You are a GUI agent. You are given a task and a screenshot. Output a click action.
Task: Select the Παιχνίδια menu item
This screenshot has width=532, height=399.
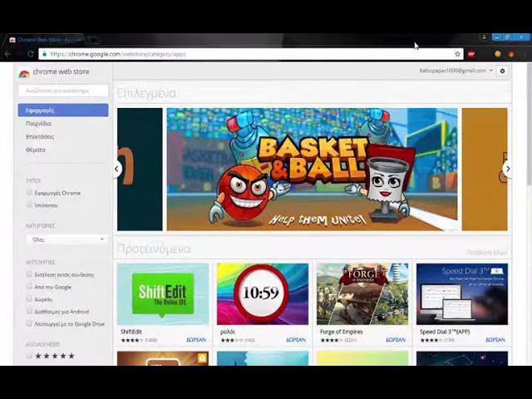38,124
